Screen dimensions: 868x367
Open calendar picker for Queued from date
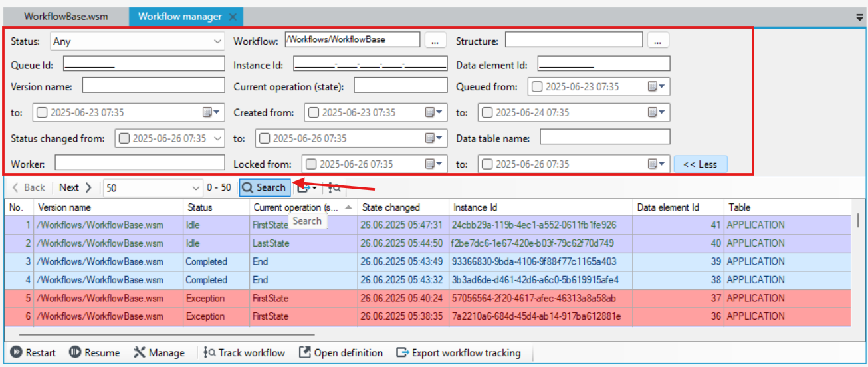[656, 87]
